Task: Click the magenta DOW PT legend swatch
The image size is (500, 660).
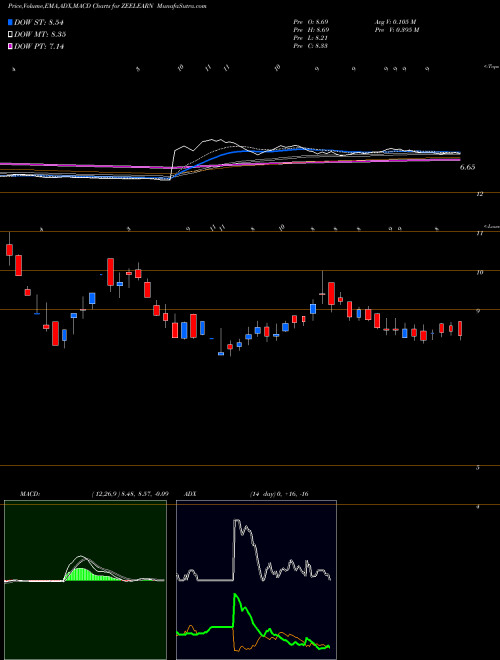Action: point(10,46)
